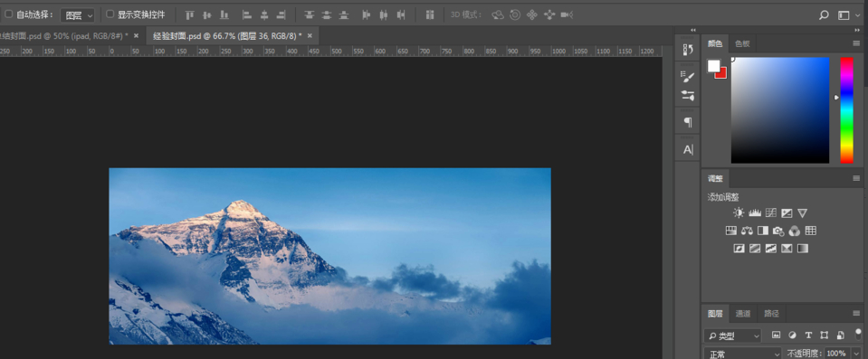Open the Character panel icon
The width and height of the screenshot is (868, 359).
point(688,149)
